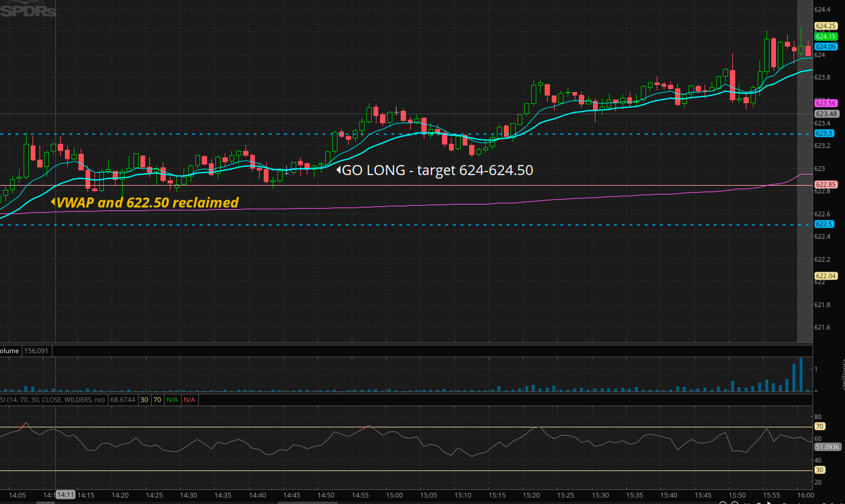
Task: Click the RSI value 68.6744 field
Action: 123,400
